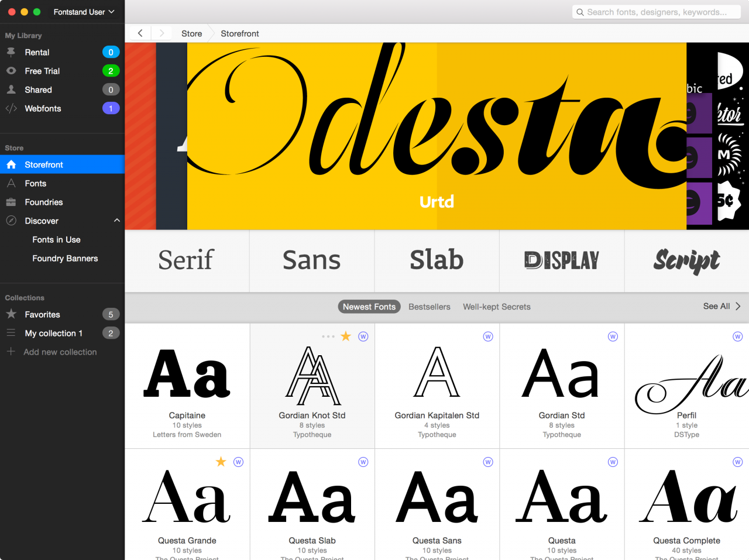Click the Shared person icon
Screen dimensions: 749x560
(11, 90)
